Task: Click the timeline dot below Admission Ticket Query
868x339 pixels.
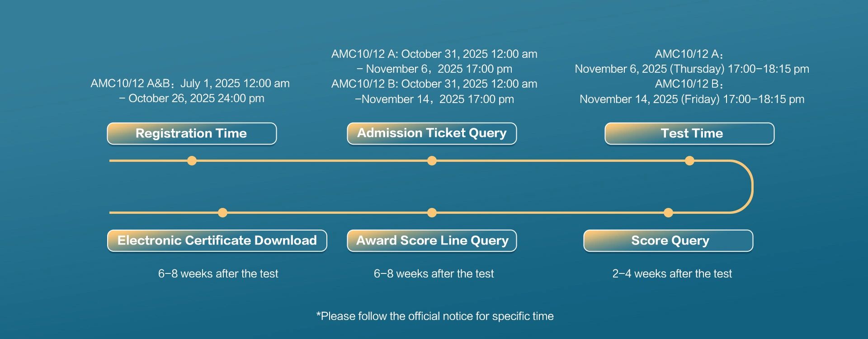Action: coord(432,160)
